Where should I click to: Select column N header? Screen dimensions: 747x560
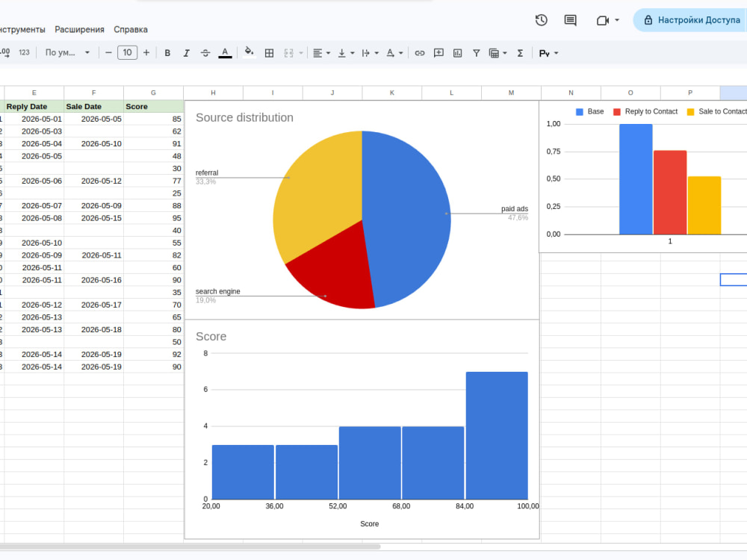(x=571, y=93)
